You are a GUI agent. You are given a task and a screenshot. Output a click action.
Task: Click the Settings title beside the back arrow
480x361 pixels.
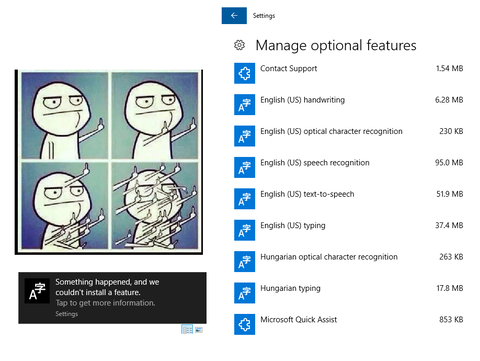coord(264,16)
